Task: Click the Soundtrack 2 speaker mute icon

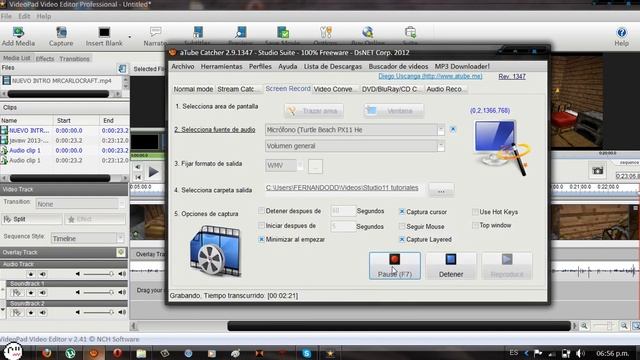Action: tap(43, 313)
